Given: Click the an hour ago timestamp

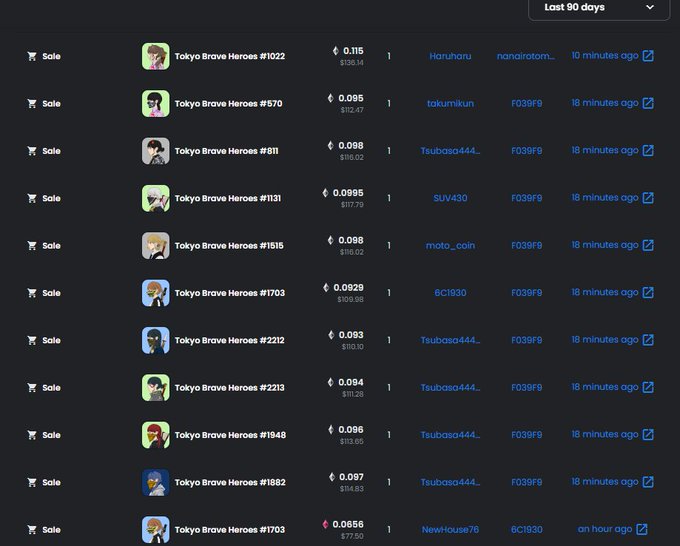Looking at the screenshot, I should [x=605, y=529].
